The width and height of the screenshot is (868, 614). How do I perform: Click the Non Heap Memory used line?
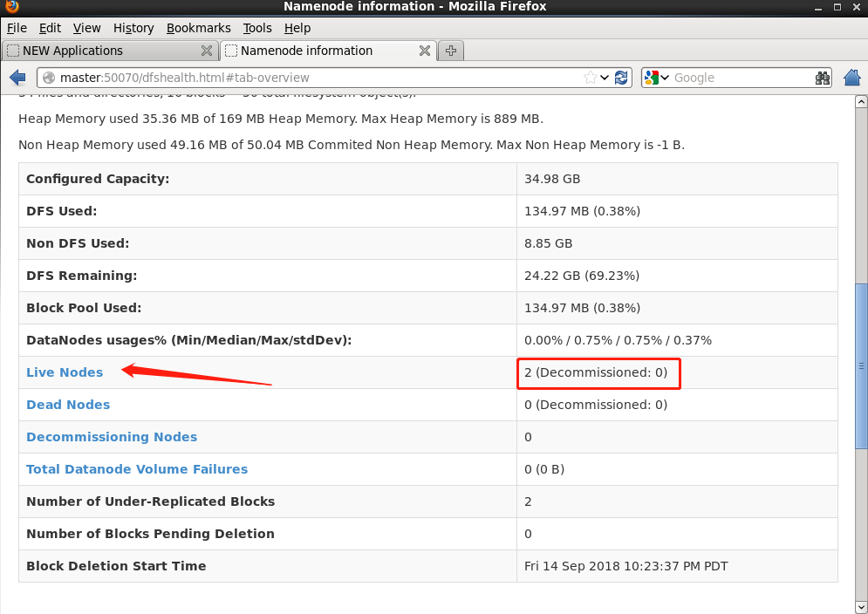[x=352, y=145]
